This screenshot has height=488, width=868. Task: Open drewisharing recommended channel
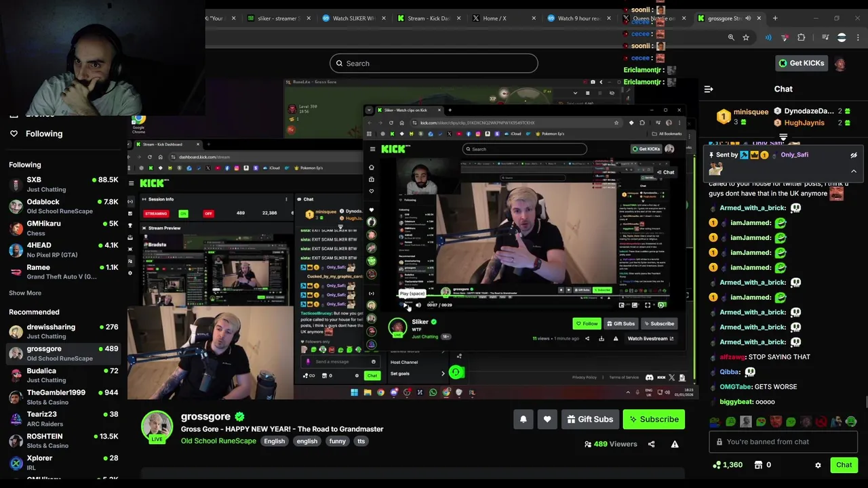pos(64,331)
